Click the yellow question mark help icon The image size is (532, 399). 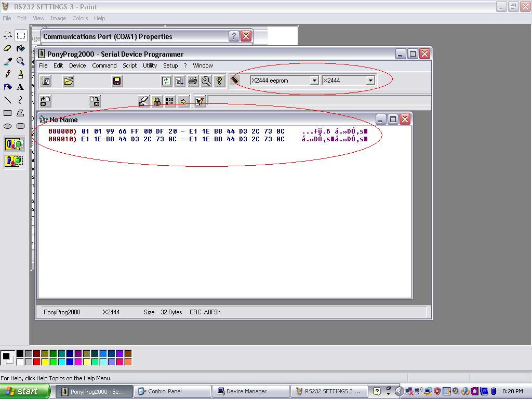(219, 81)
